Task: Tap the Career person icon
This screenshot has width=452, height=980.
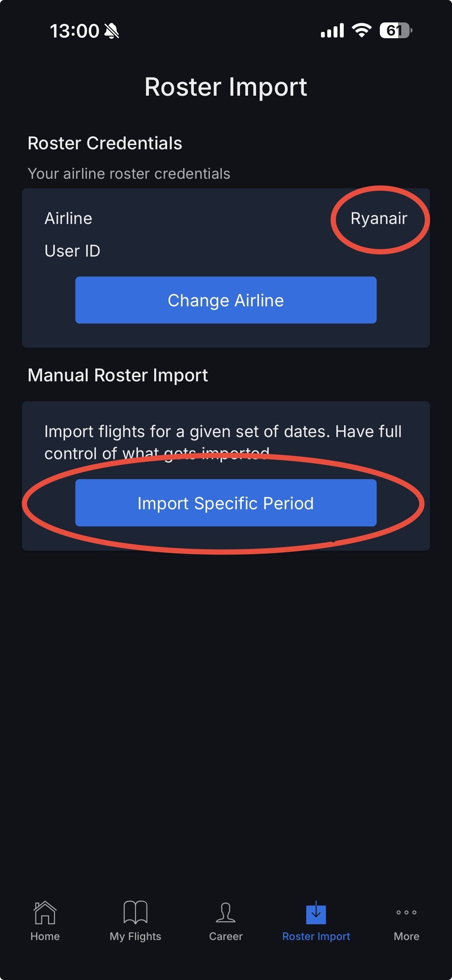Action: click(x=226, y=912)
